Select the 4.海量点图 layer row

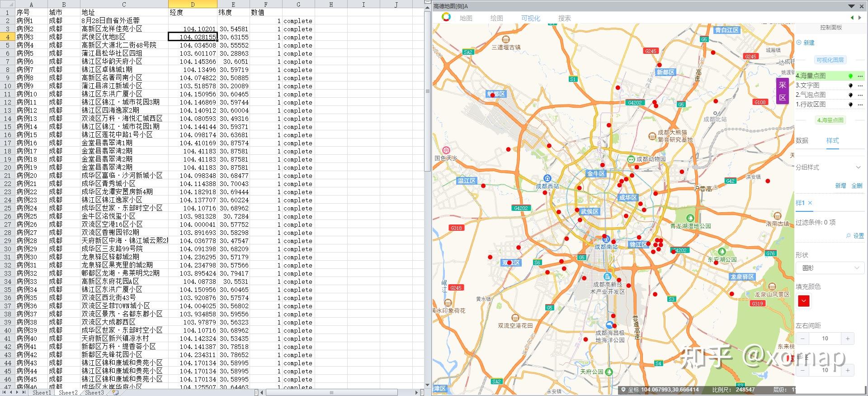(x=830, y=76)
